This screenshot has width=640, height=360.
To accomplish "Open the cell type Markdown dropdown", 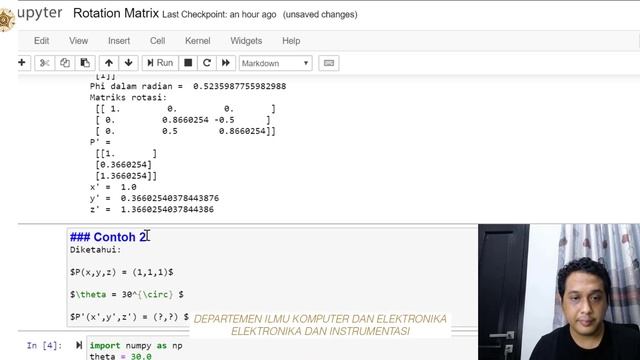I will 276,63.
